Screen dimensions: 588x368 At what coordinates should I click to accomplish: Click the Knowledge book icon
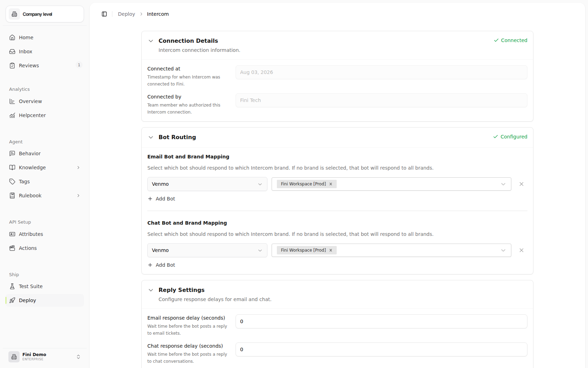tap(12, 168)
